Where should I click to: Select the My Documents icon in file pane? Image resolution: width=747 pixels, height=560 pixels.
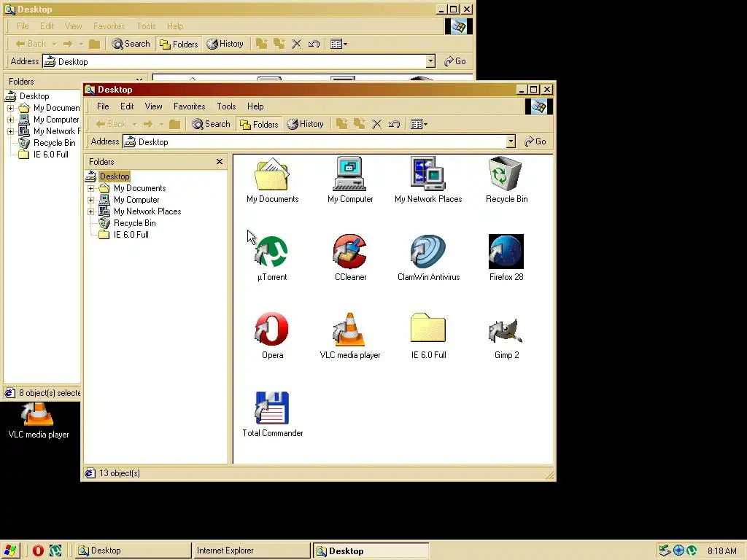tap(271, 174)
